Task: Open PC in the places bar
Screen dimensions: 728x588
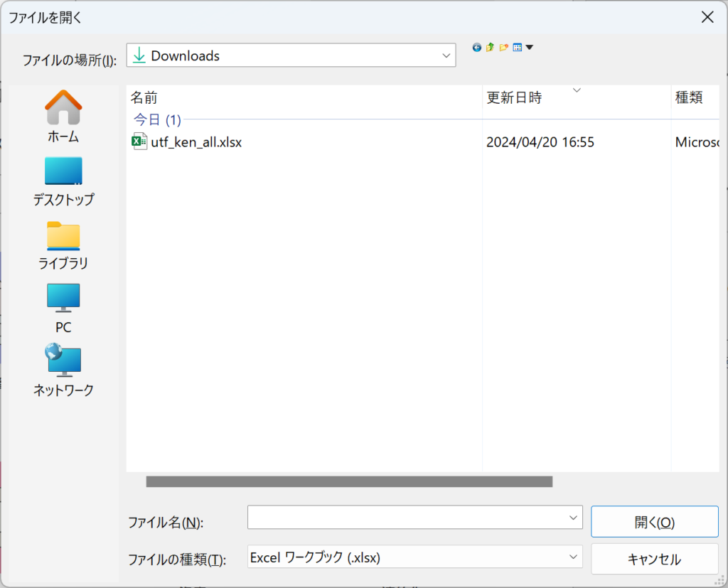Action: tap(63, 309)
